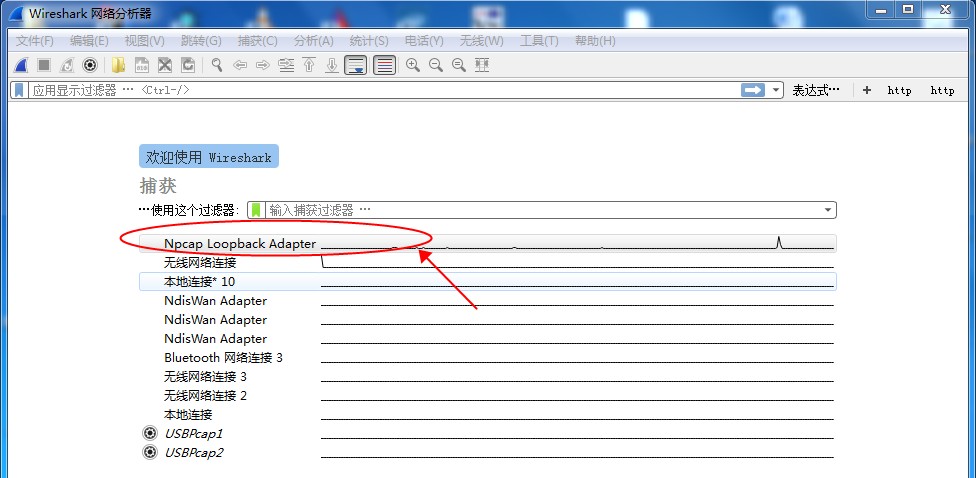
Task: Reset text to normal size icon
Action: [x=459, y=65]
